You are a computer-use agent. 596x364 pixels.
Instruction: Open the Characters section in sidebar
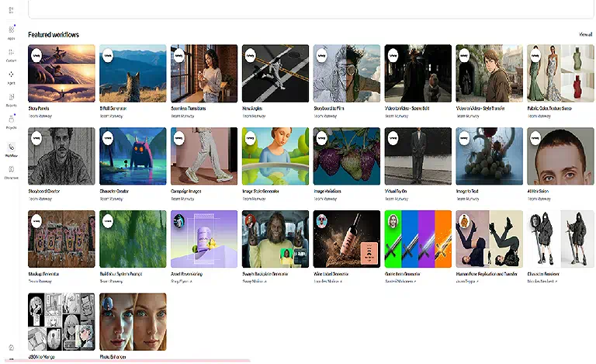[12, 172]
